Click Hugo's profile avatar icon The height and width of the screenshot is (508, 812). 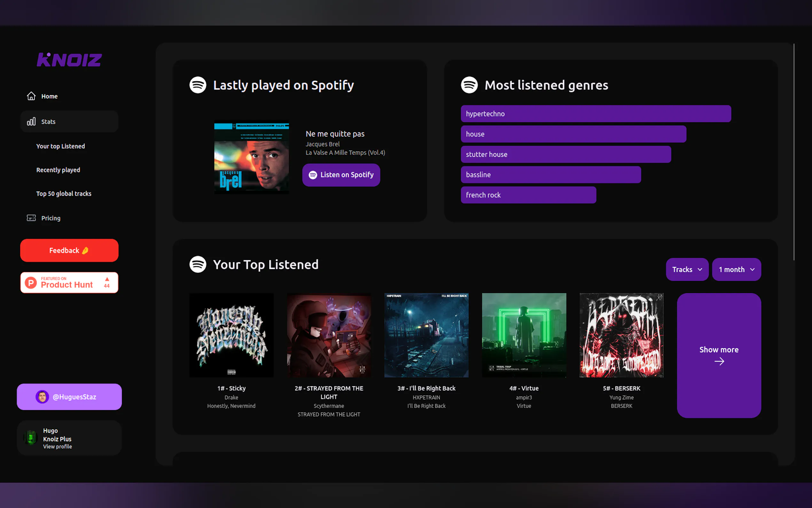pos(31,438)
